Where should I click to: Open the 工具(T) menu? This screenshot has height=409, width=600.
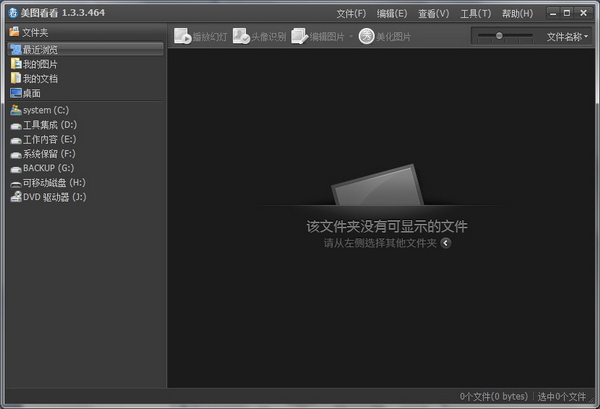(476, 14)
